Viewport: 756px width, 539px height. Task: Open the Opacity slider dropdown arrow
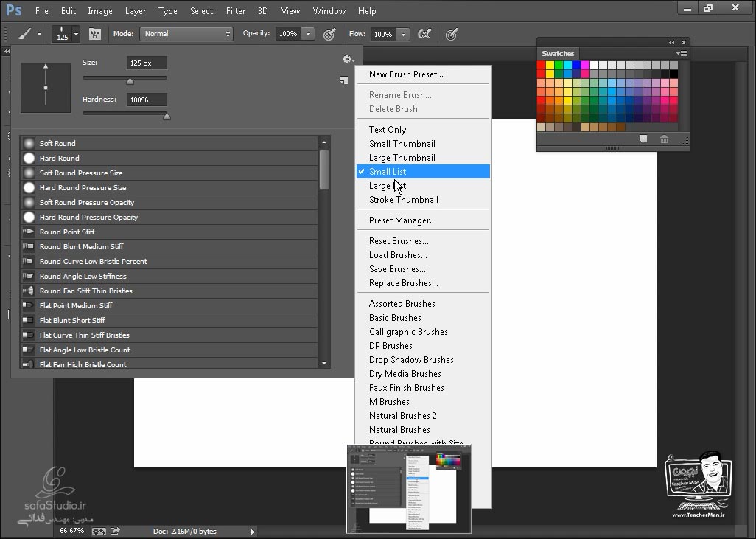(308, 34)
